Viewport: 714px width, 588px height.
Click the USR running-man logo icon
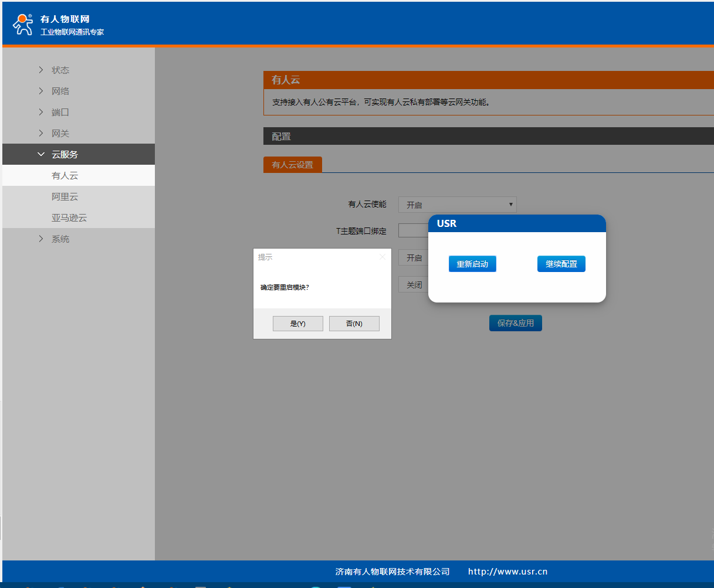click(23, 24)
